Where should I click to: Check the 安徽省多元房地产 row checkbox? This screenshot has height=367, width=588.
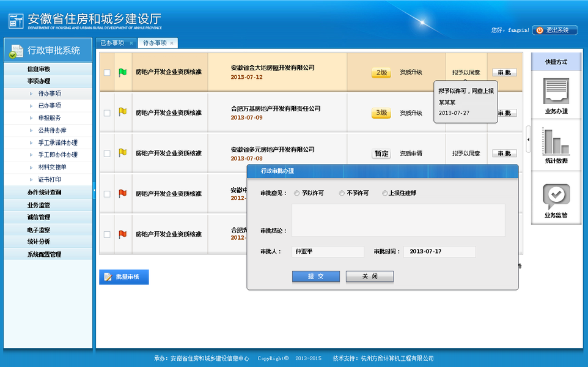(x=107, y=154)
